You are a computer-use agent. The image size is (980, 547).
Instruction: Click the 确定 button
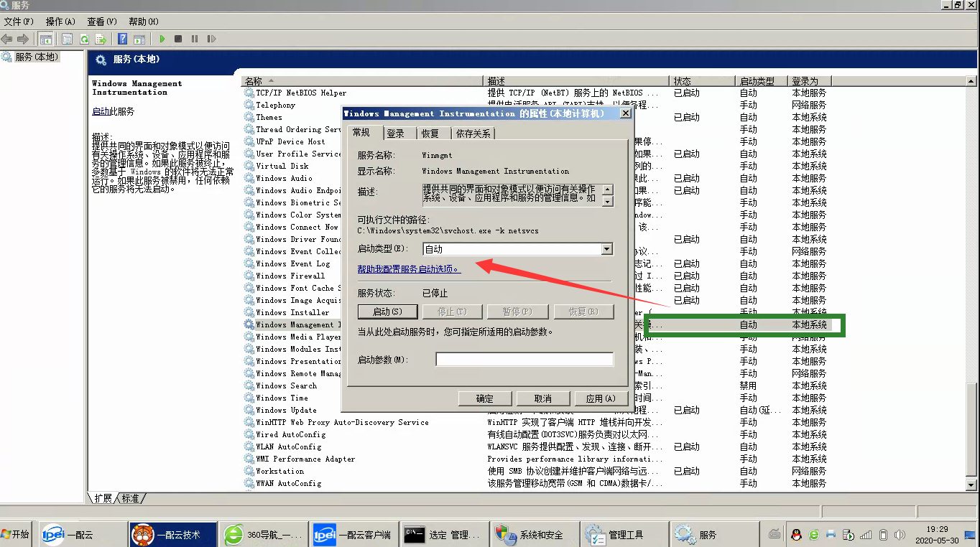[x=485, y=398]
